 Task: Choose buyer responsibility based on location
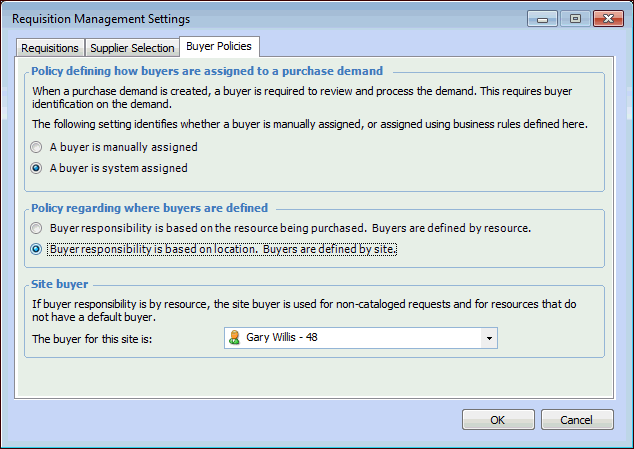click(x=37, y=249)
